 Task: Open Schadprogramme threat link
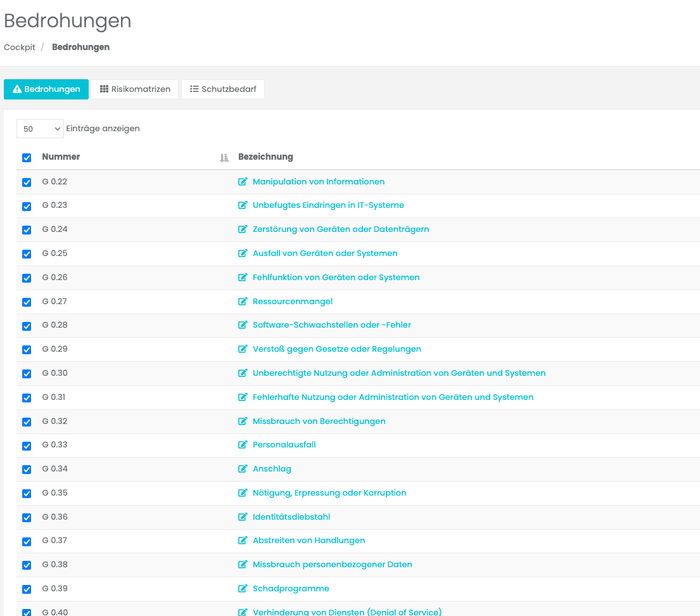tap(291, 588)
